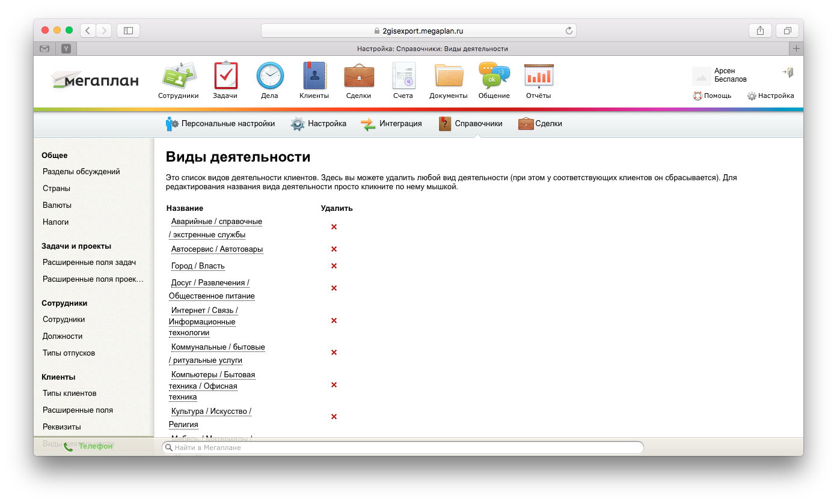Open Разделы обсуждений in the sidebar
Screen dimensions: 837x504
tap(81, 172)
